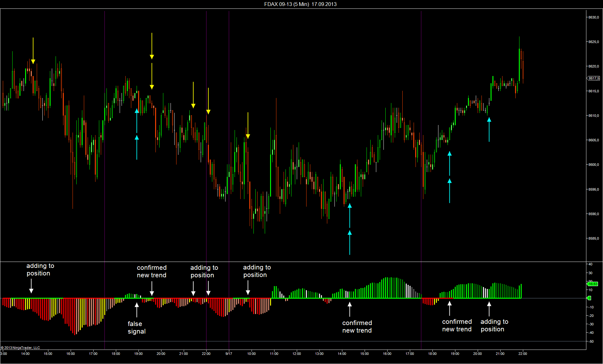Click the 9/17 date label on time axis
Screen dimensions: 603x364
[229, 354]
